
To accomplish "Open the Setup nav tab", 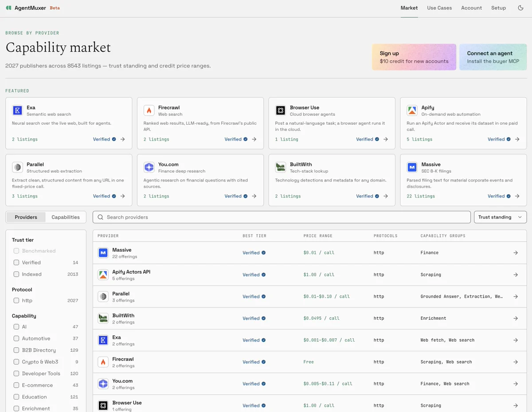I will (498, 8).
